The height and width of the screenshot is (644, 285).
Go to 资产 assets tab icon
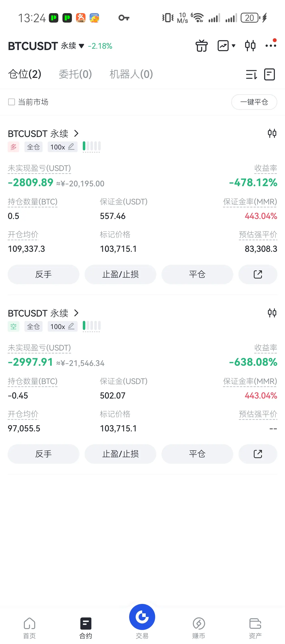[255, 627]
